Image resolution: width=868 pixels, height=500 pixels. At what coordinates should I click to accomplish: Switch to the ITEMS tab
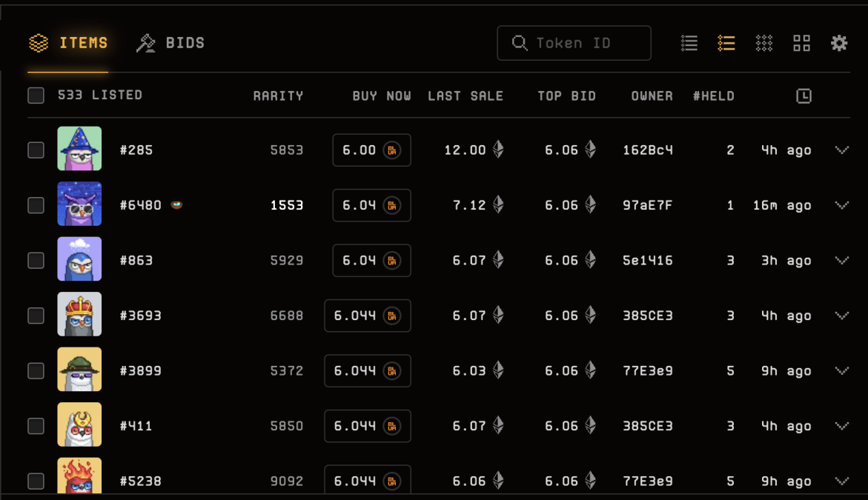tap(68, 42)
